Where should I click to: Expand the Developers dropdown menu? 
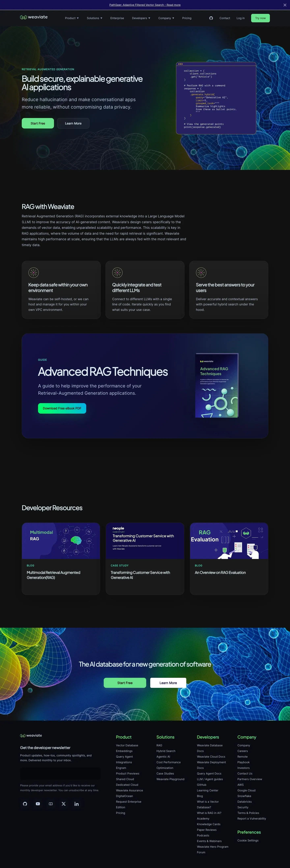141,18
